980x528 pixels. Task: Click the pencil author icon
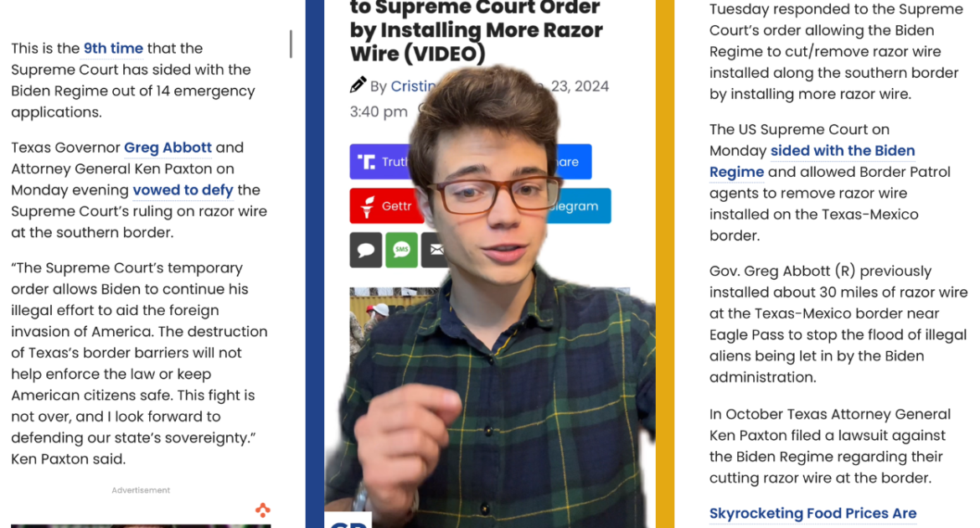pos(358,85)
